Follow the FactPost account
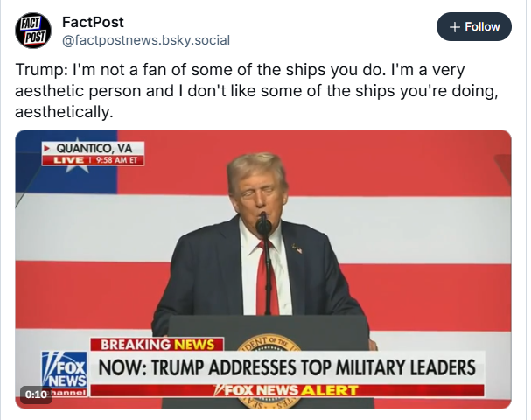The width and height of the screenshot is (531, 420). 473,27
